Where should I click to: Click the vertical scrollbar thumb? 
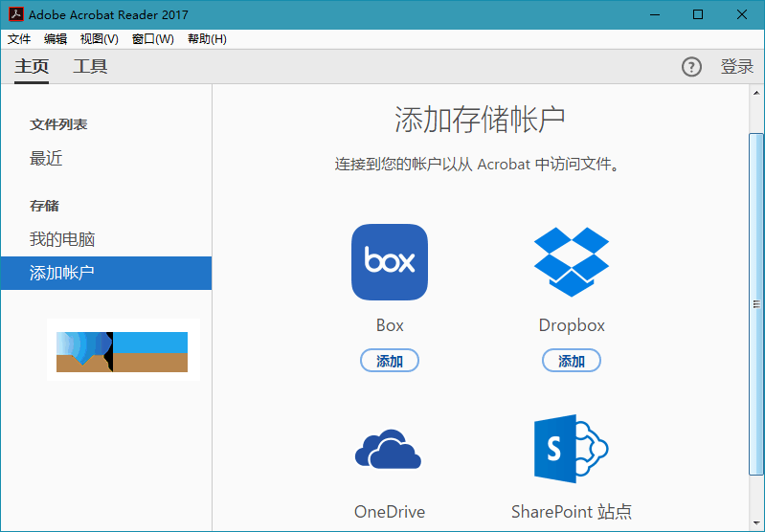(x=756, y=303)
